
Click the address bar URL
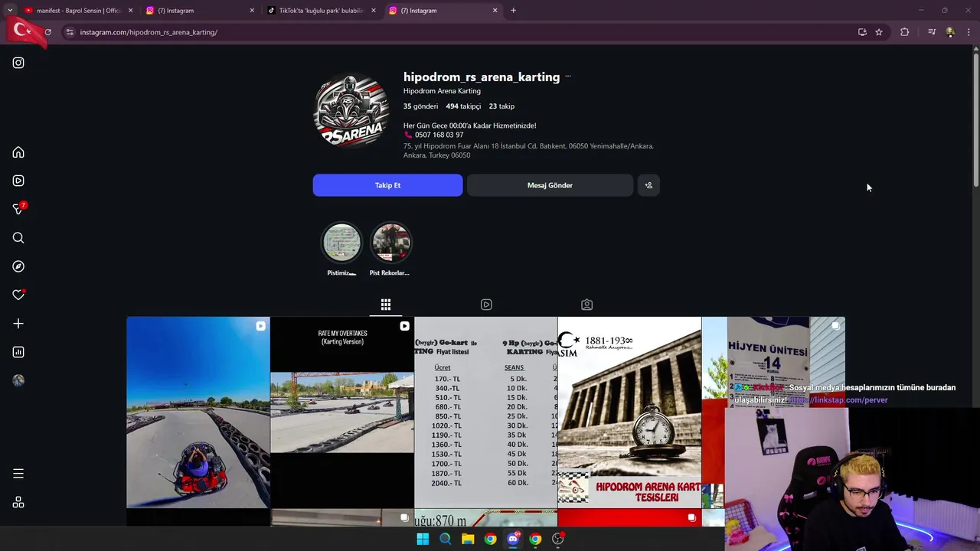149,32
